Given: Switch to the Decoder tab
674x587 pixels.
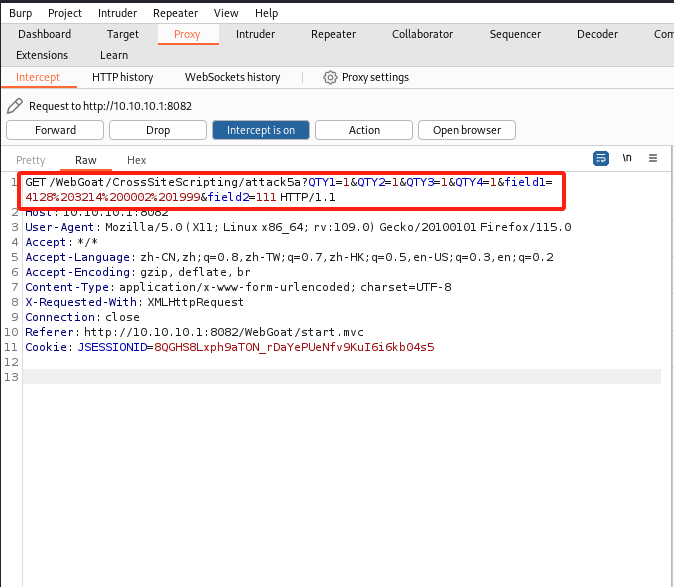Looking at the screenshot, I should 597,34.
